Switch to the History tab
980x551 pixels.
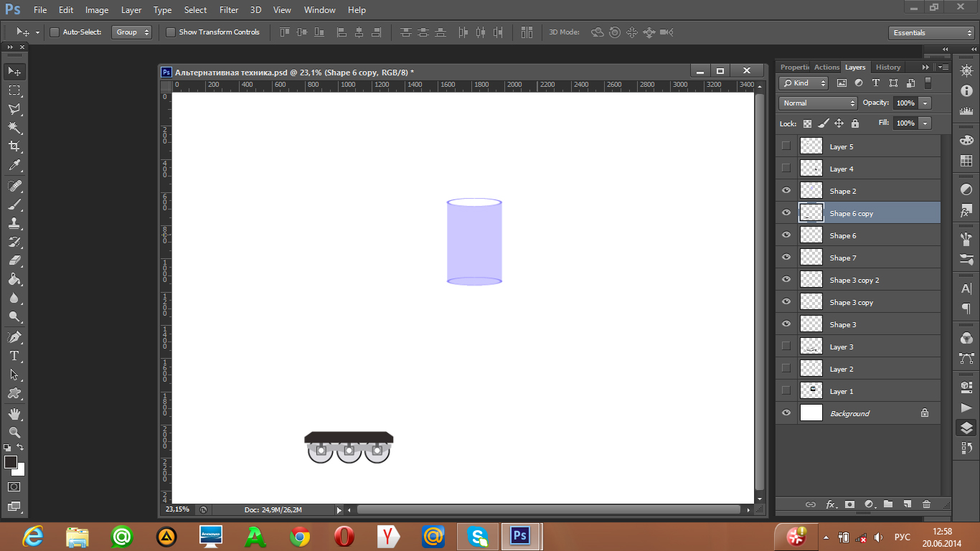coord(888,67)
